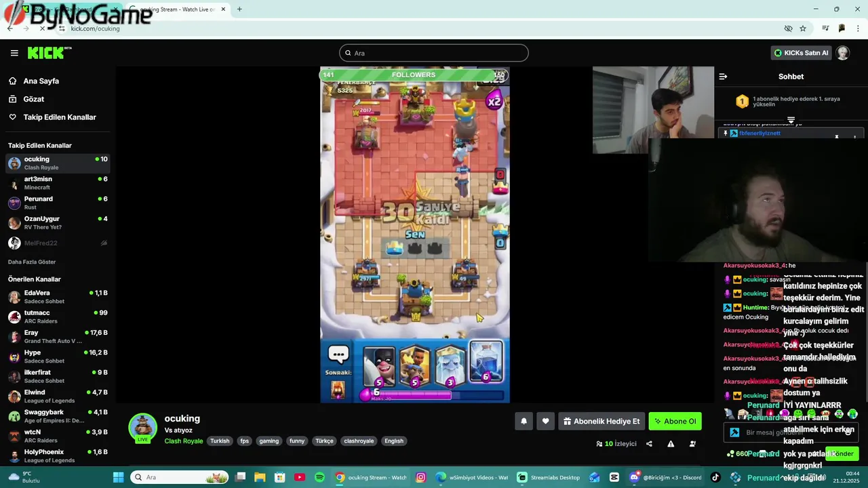
Task: Select the fps tag
Action: tap(244, 441)
